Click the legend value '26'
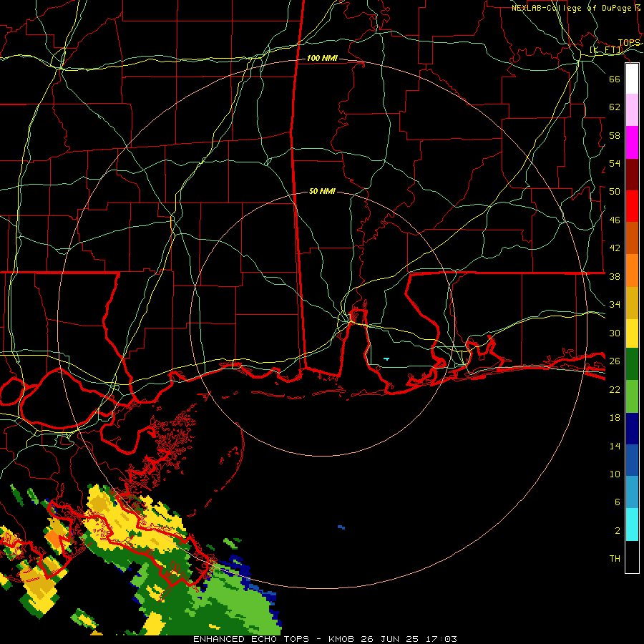Viewport: 644px width, 644px height. pos(615,361)
